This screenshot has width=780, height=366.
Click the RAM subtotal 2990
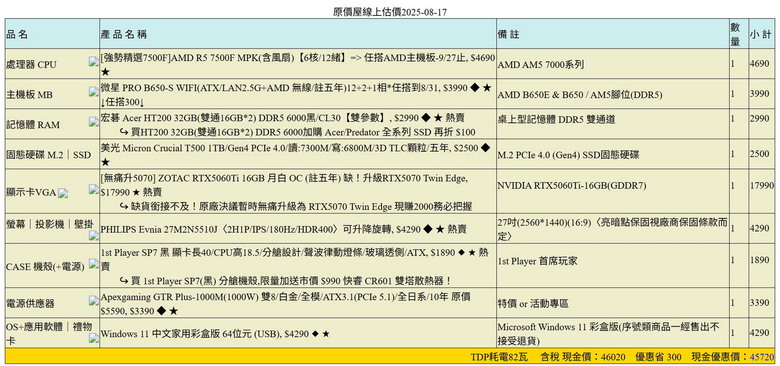760,118
